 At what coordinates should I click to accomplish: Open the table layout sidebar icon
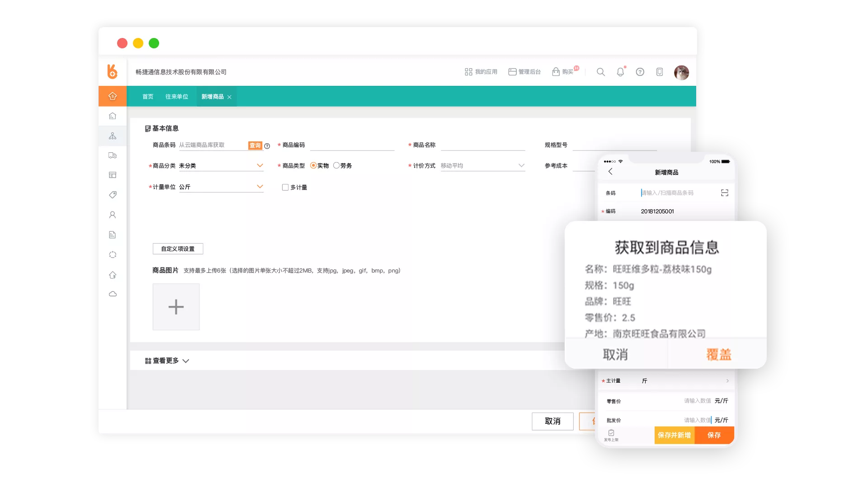coord(113,175)
